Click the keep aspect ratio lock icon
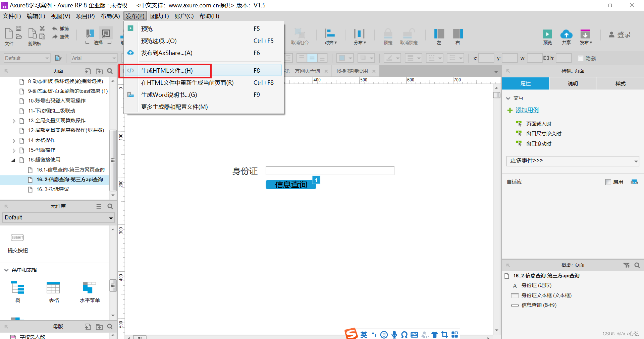Screen dimensions: 644x339 click(546, 58)
